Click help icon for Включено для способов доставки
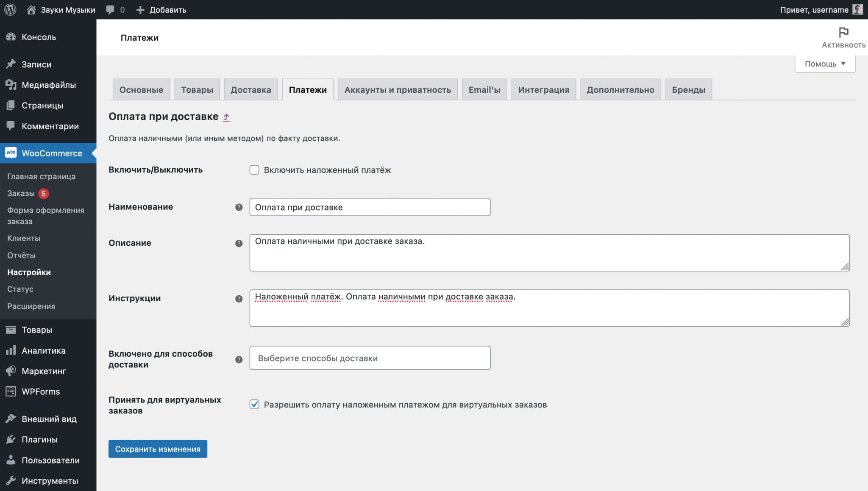 (239, 360)
